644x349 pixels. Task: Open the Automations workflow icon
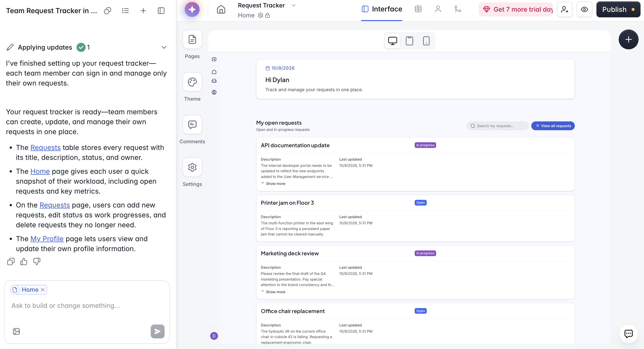point(458,9)
